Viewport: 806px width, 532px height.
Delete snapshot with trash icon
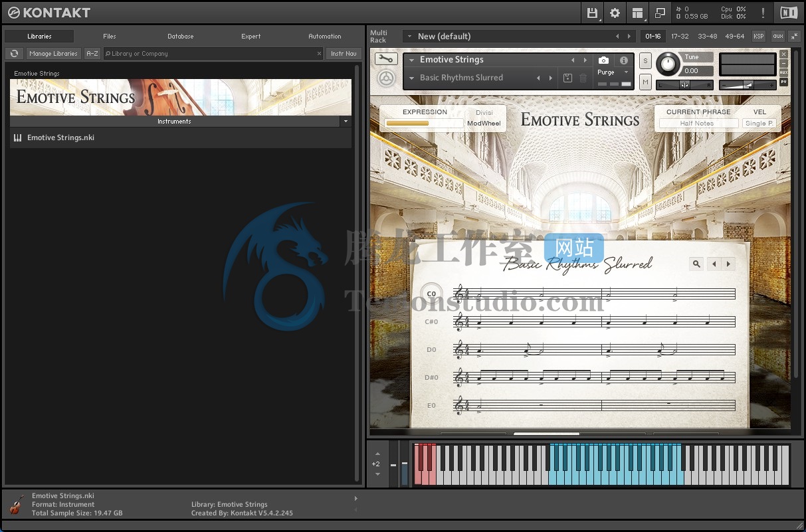pos(583,78)
